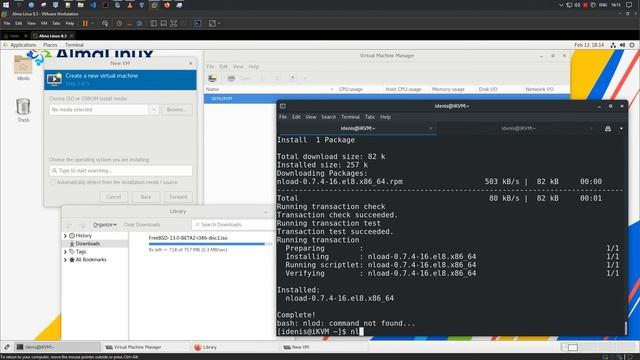
Task: Click the terminal scrollbar
Action: (x=625, y=327)
